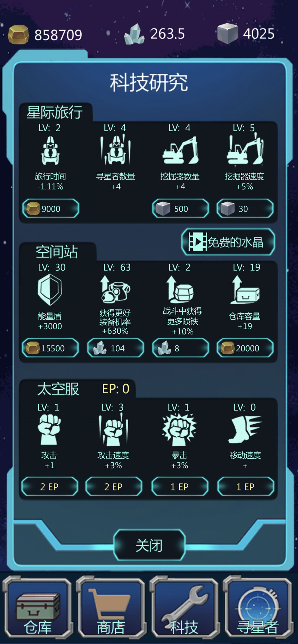Select the star seeker count icon
The image size is (298, 644).
pyautogui.click(x=115, y=149)
